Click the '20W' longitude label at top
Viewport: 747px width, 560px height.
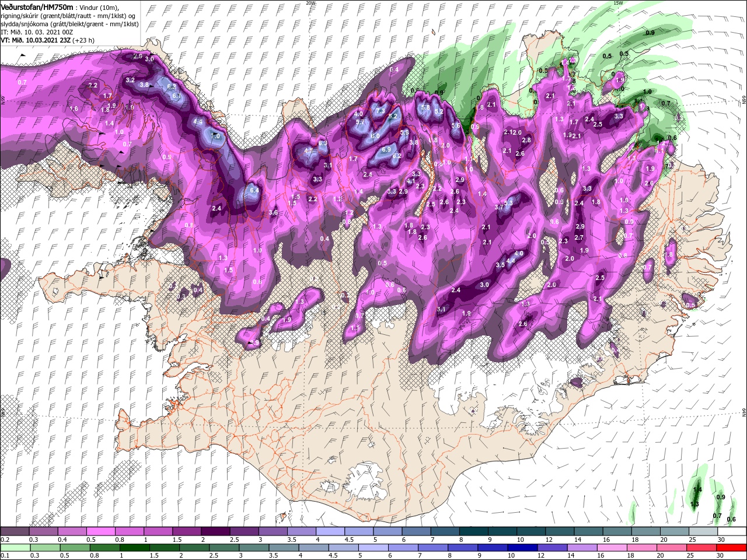[x=310, y=3]
